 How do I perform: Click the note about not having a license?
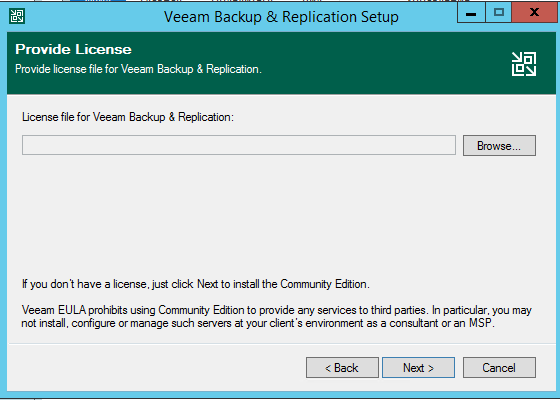coord(196,284)
